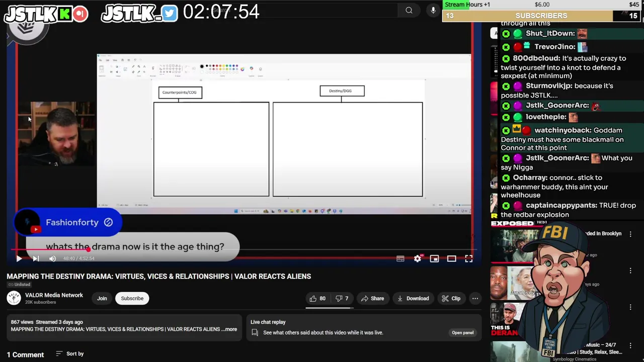Skip to next video in player
The image size is (644, 362).
pyautogui.click(x=36, y=258)
